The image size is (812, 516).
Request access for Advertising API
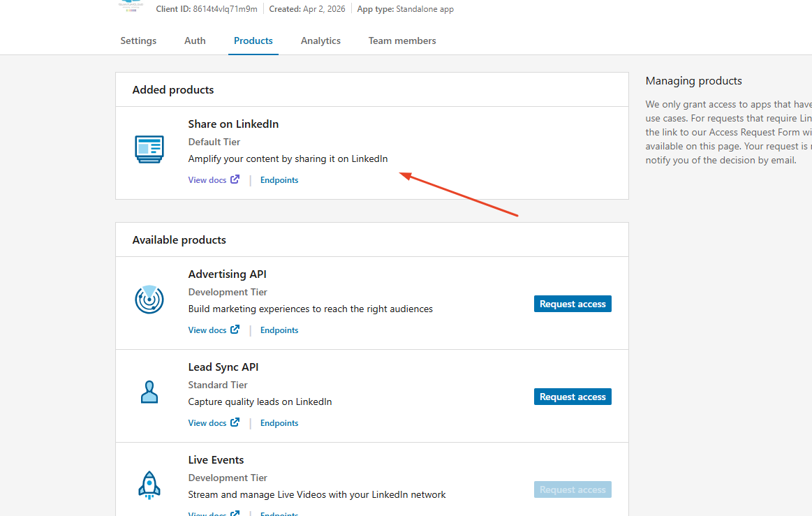(x=572, y=304)
